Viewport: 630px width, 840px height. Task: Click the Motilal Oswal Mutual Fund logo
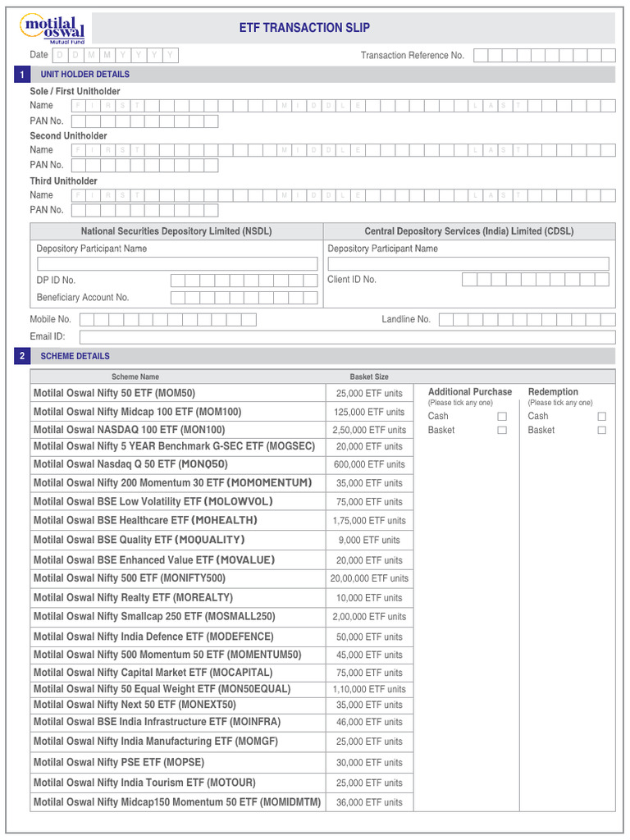coord(52,29)
